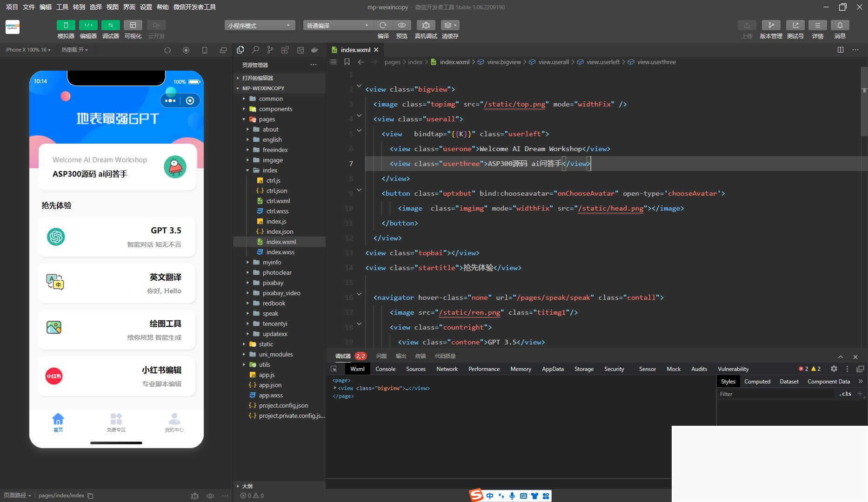Screen dimensions: 868x502
Task: Toggle the debugger panel button
Action: point(110,26)
